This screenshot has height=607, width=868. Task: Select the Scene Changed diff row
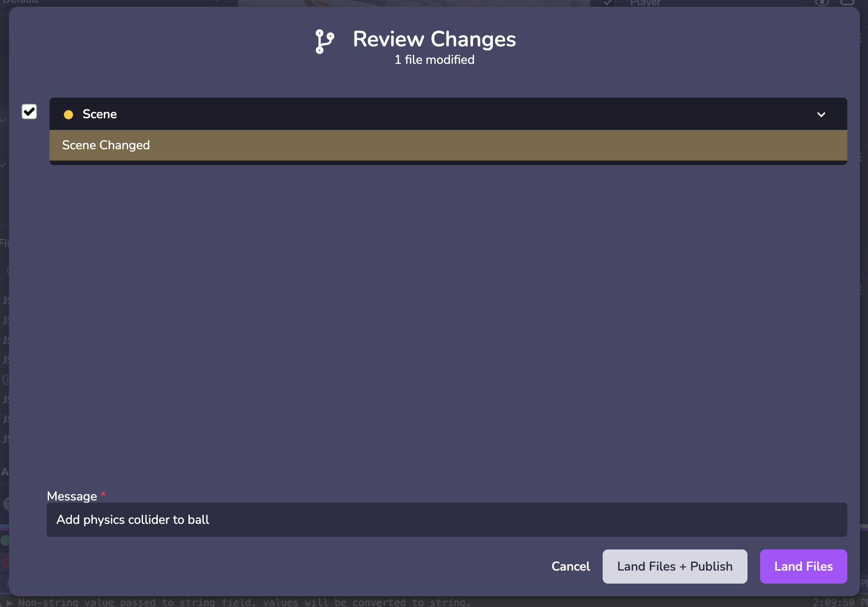447,145
